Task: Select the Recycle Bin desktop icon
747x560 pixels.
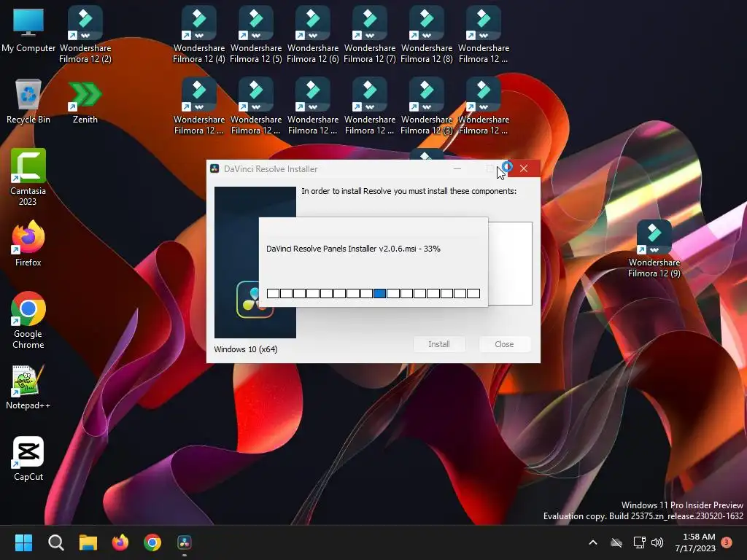Action: [x=28, y=101]
